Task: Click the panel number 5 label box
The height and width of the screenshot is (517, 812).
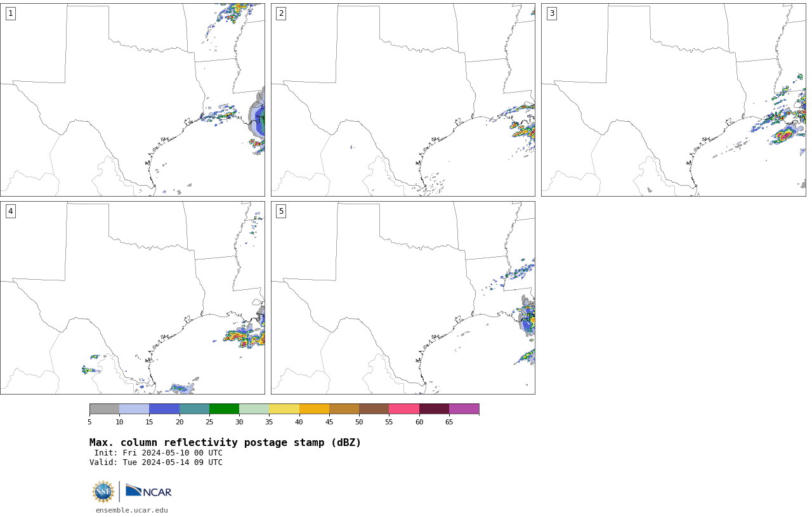Action: pyautogui.click(x=281, y=211)
